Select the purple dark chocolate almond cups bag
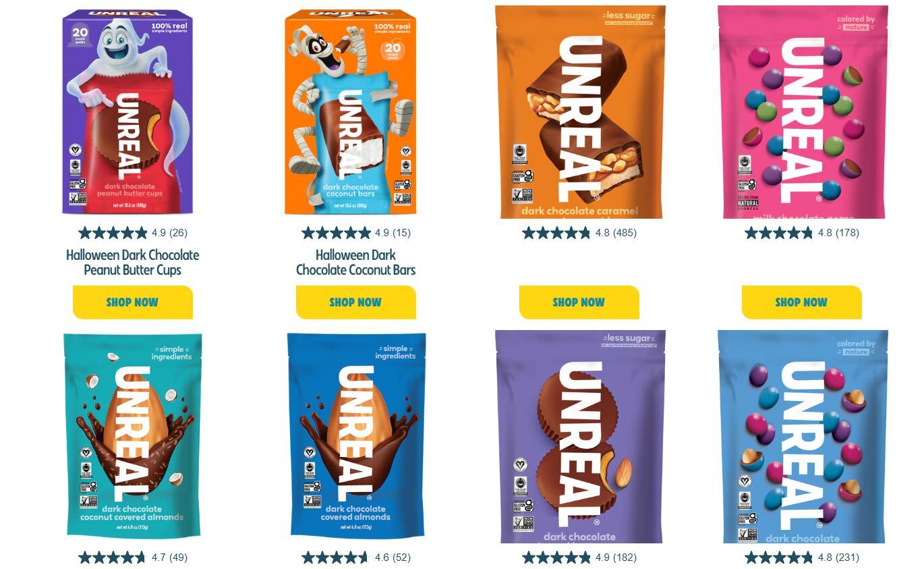Image resolution: width=924 pixels, height=569 pixels. pos(579,437)
